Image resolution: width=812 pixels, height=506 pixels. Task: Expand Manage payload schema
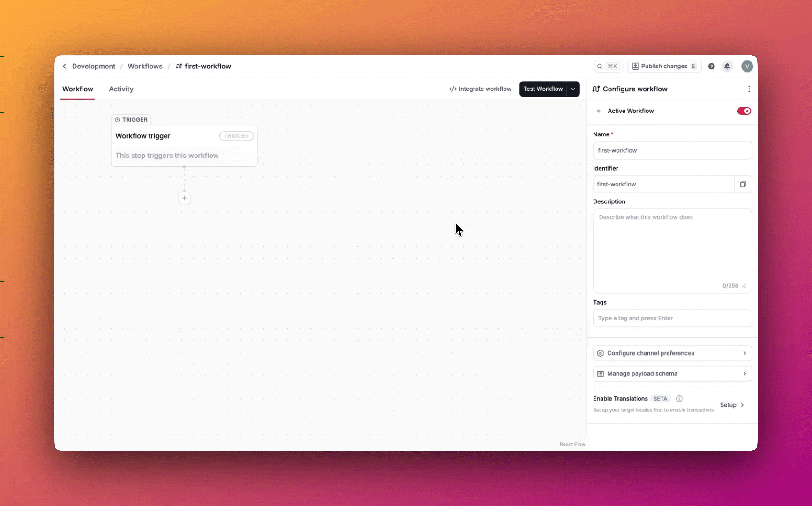click(672, 373)
